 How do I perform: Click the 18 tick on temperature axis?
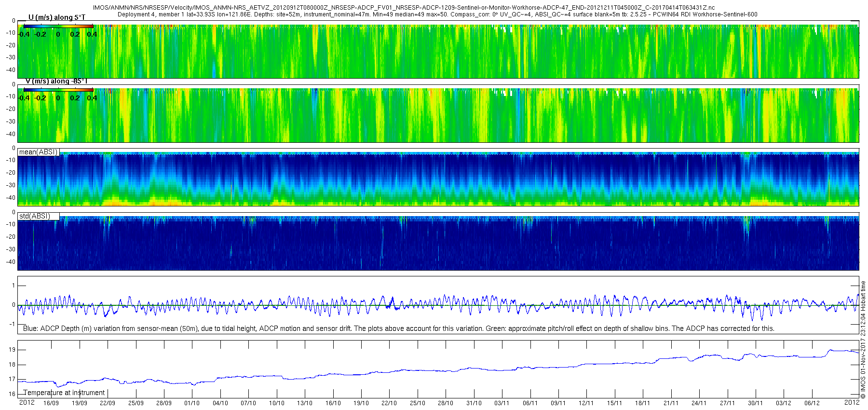coord(12,365)
